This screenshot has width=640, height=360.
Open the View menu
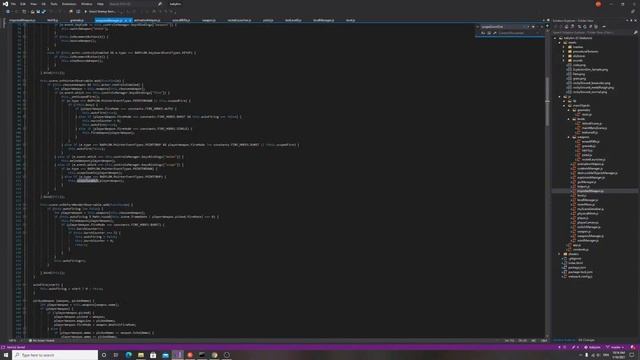tap(33, 4)
